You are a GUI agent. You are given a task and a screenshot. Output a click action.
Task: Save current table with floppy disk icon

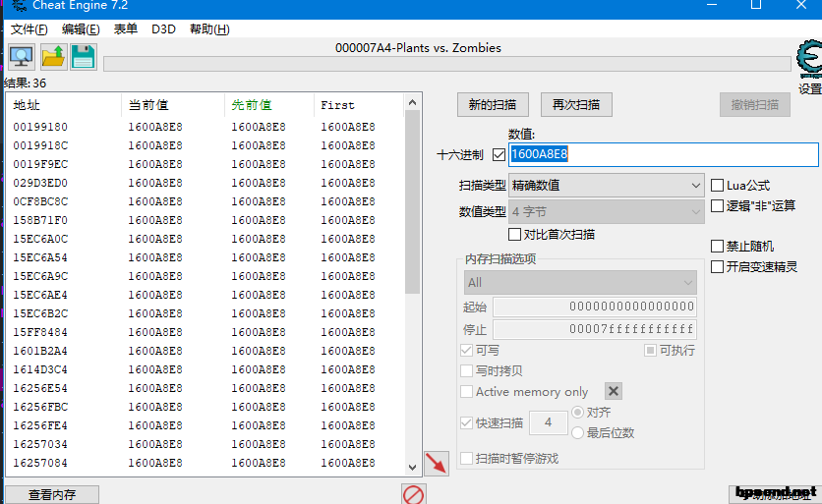coord(83,57)
